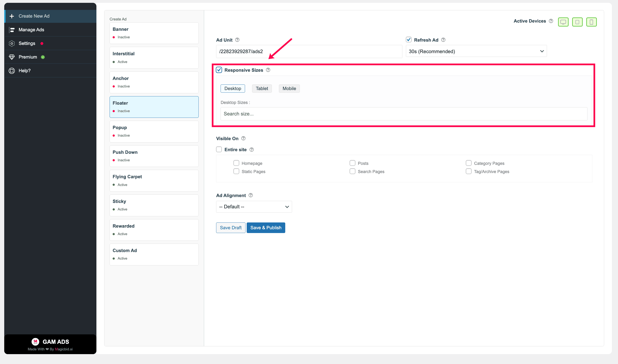This screenshot has width=618, height=364.
Task: Open the Active Devices help tooltip
Action: [551, 21]
